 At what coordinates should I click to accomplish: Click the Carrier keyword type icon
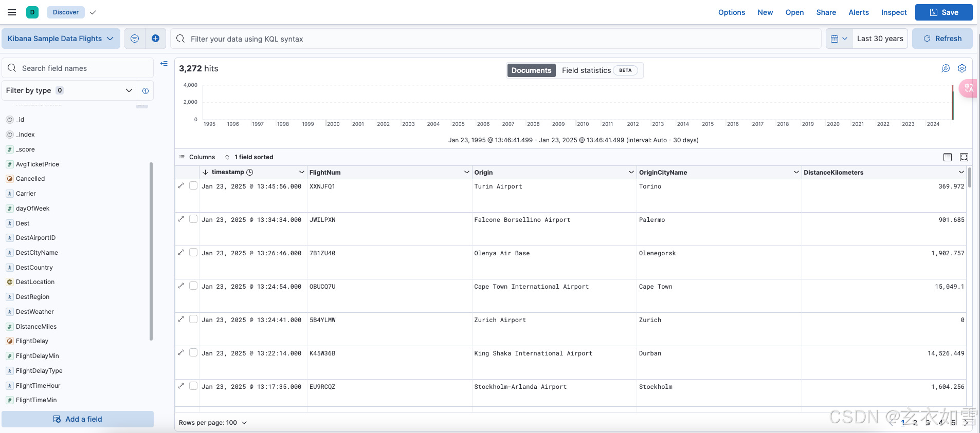10,194
